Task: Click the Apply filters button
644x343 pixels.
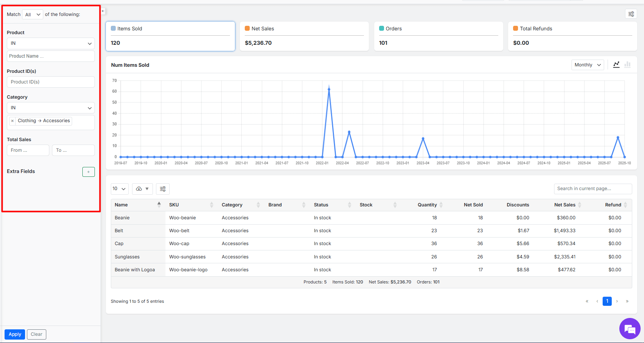Action: [15, 334]
